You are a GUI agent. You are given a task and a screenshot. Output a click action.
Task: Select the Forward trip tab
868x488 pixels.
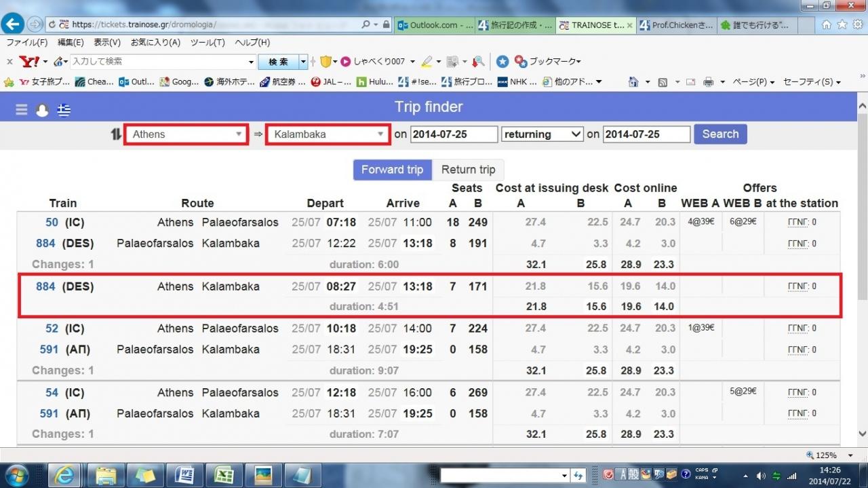tap(392, 170)
